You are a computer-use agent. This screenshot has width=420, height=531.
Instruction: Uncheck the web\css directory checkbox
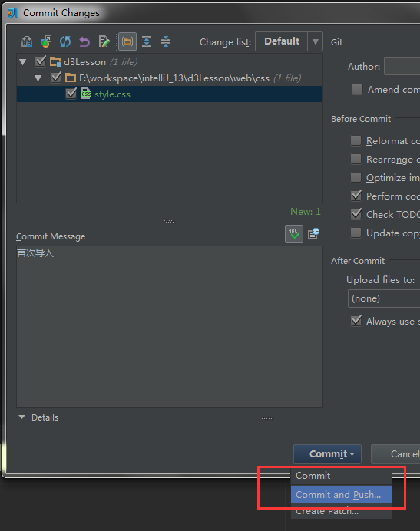point(55,78)
